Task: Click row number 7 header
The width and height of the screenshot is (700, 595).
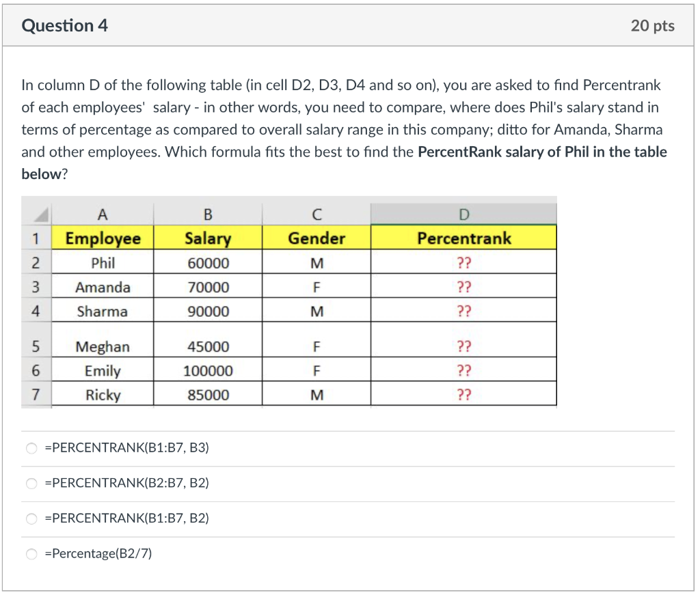Action: (36, 395)
